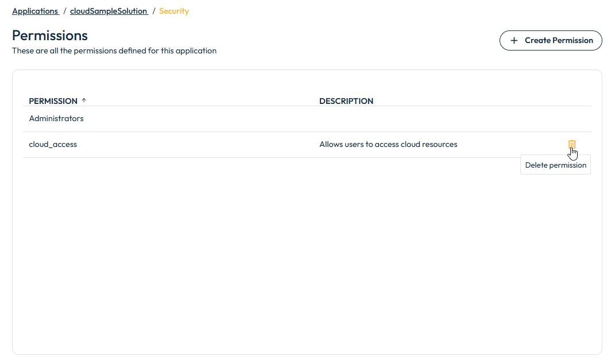
Task: Click the empty description cell for Administrators
Action: click(x=402, y=119)
